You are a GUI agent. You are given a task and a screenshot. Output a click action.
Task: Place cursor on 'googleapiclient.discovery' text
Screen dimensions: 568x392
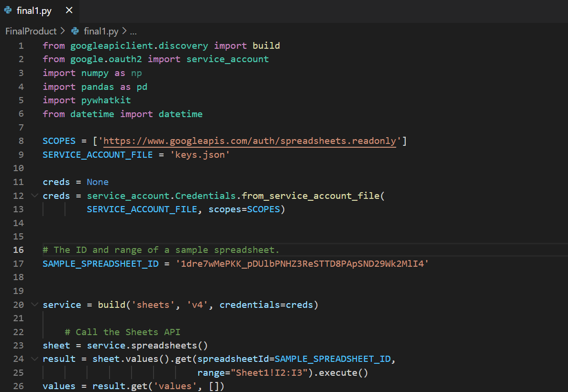139,46
